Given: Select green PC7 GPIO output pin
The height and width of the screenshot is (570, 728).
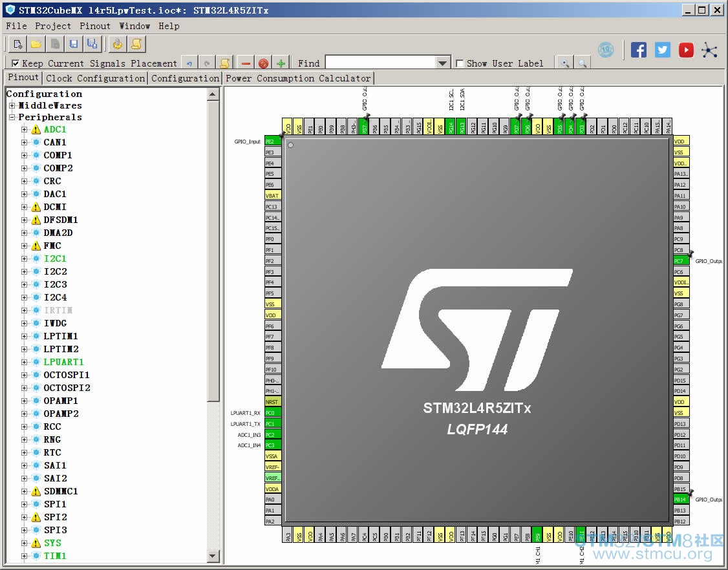Looking at the screenshot, I should coord(681,261).
